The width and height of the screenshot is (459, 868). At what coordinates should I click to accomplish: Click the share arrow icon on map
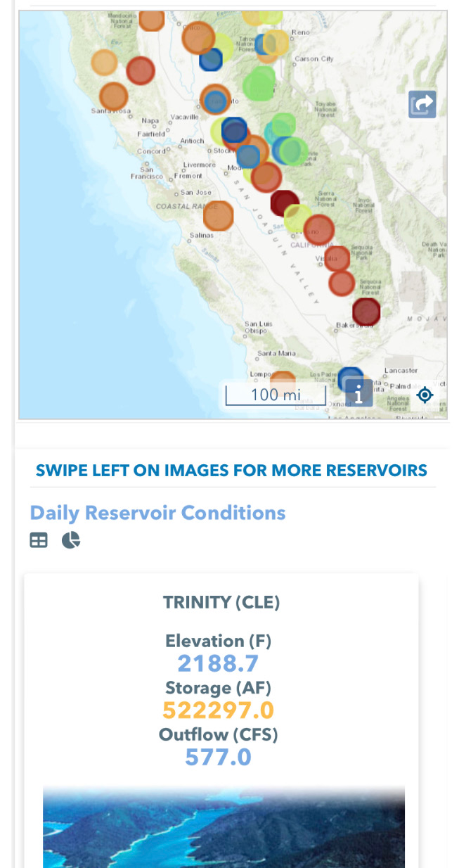pos(422,105)
